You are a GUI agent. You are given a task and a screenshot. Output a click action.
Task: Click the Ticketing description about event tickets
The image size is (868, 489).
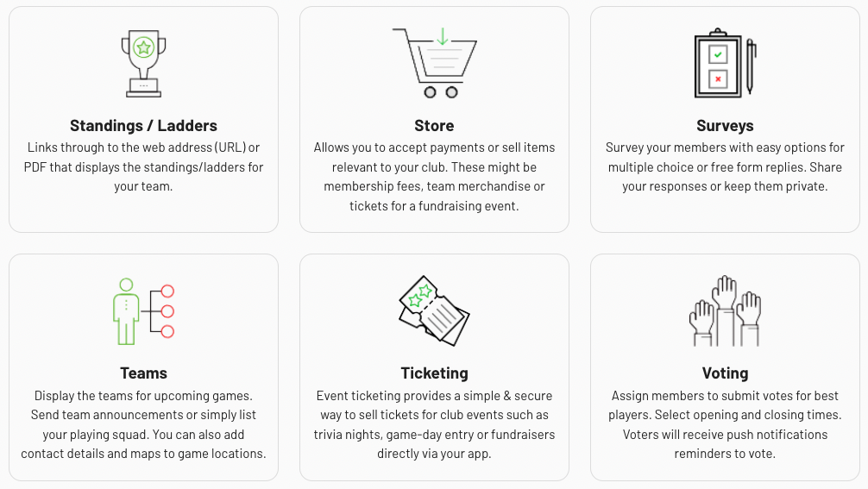435,424
